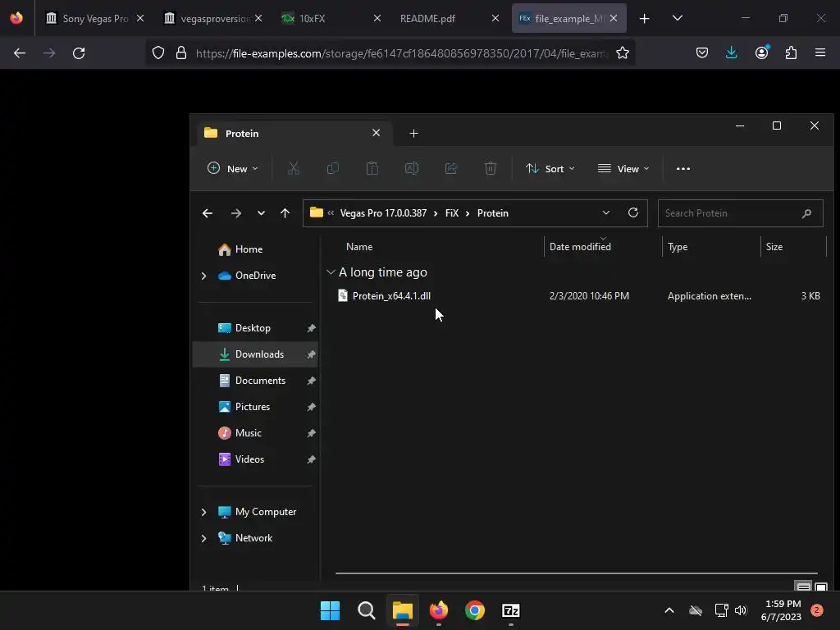Screen dimensions: 840x630
Task: Click the FiX breadcrumb segment
Action: (452, 213)
